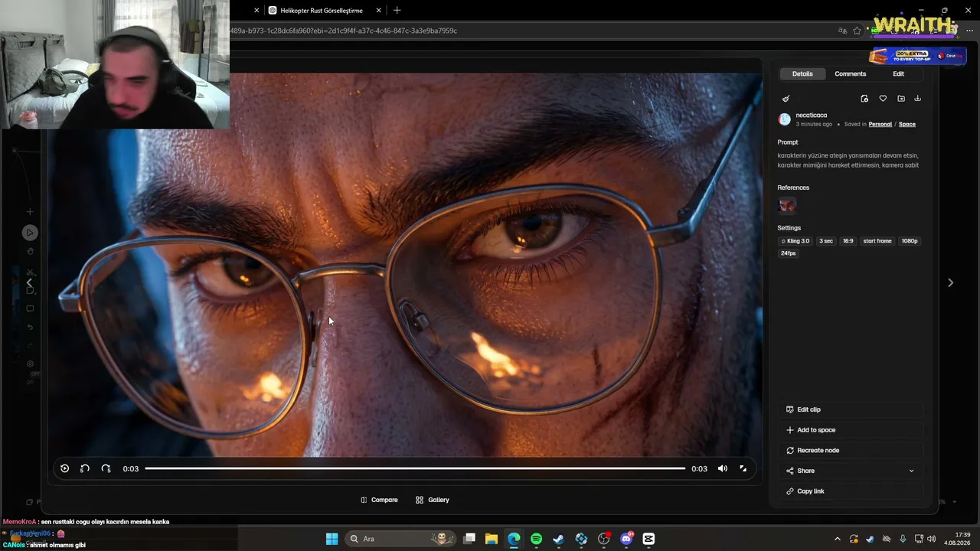Open File Explorer from the taskbar
Screen dimensions: 980x551
(x=491, y=539)
